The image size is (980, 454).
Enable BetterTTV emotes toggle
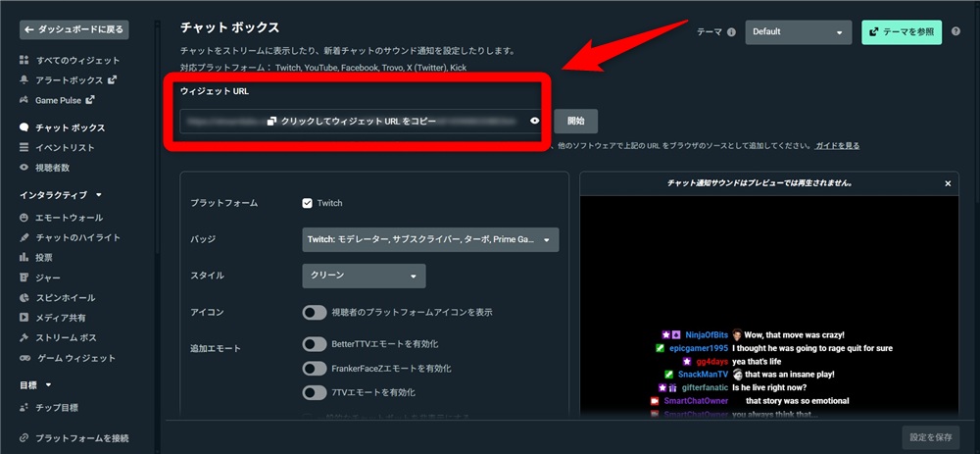(315, 344)
